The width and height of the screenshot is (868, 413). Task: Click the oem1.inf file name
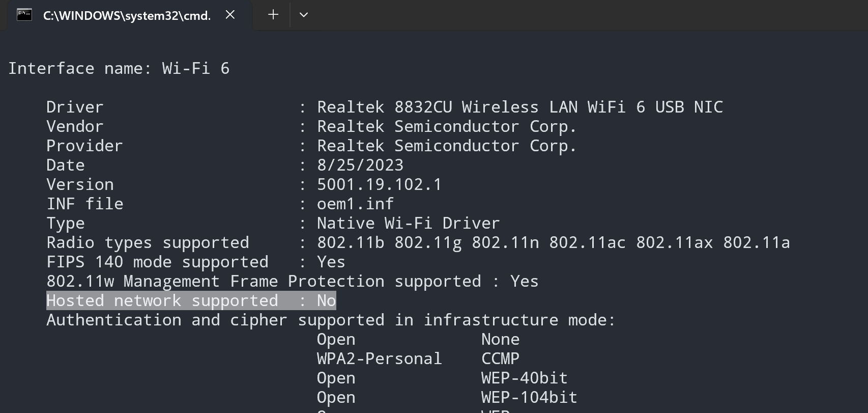click(355, 204)
